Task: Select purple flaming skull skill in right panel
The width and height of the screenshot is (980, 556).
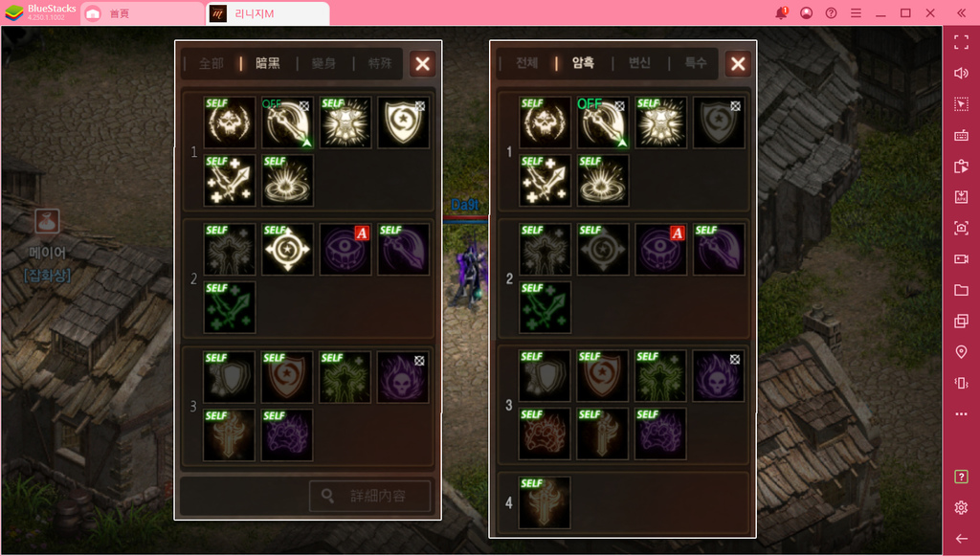Action: [x=718, y=376]
